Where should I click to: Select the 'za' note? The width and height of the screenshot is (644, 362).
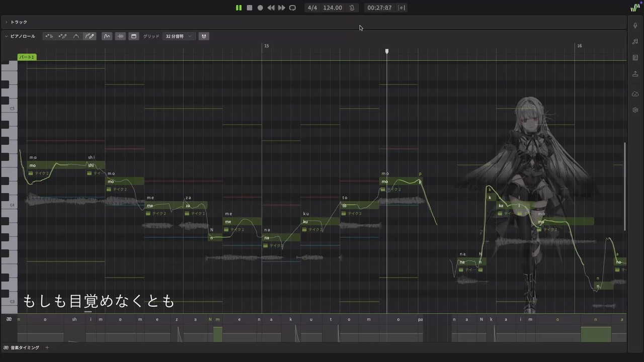point(195,206)
